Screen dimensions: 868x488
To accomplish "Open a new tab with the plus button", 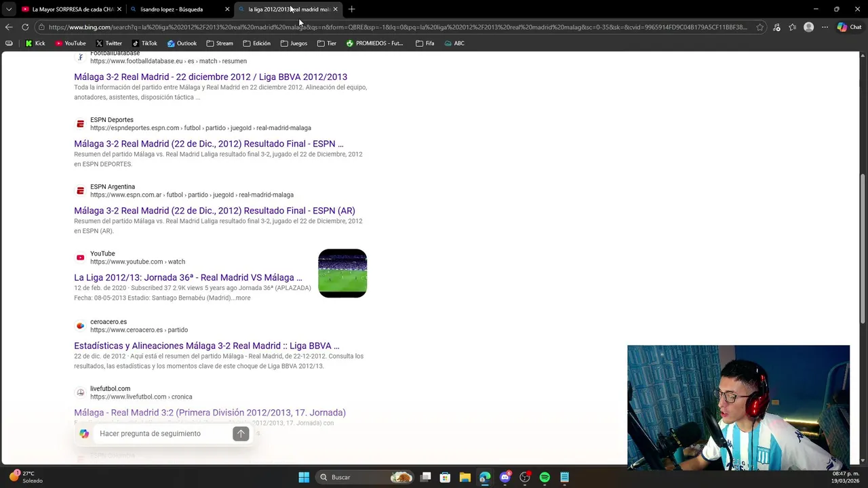I will point(351,9).
